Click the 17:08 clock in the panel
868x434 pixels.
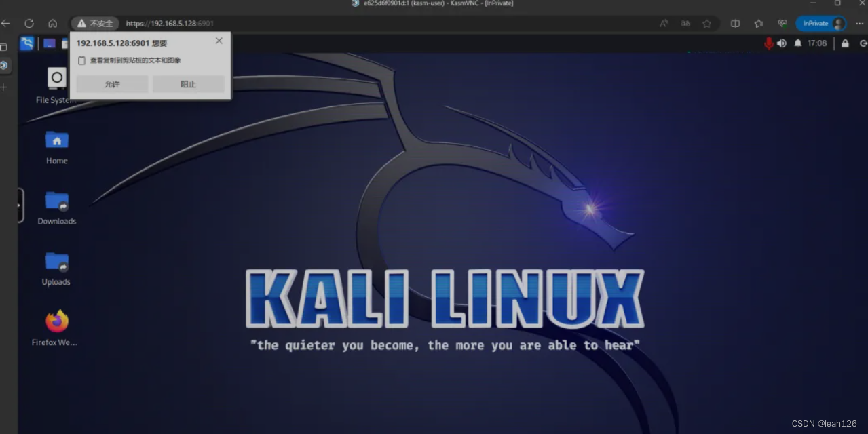pos(817,43)
